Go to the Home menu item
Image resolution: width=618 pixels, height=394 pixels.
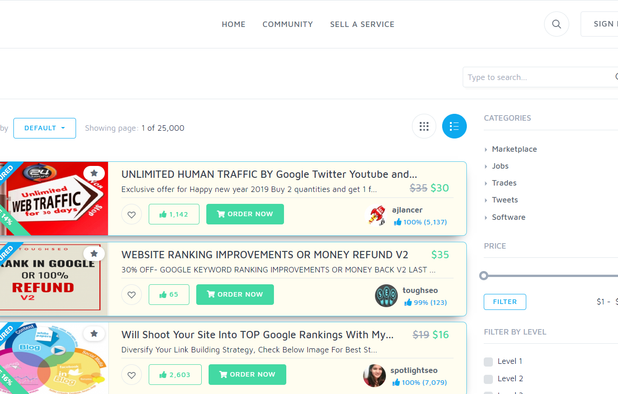point(233,24)
